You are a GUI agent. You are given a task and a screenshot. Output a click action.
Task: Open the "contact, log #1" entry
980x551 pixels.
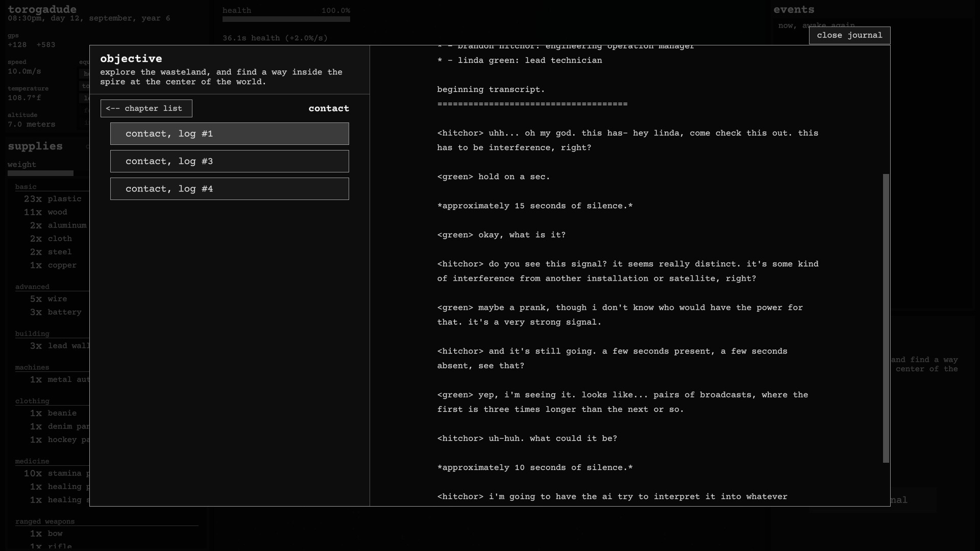229,134
